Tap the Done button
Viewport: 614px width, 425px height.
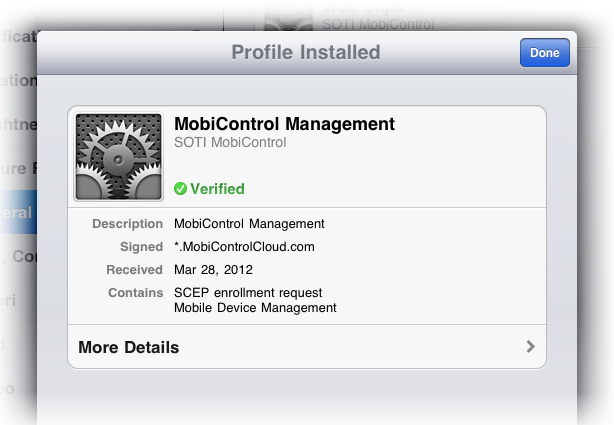tap(544, 52)
